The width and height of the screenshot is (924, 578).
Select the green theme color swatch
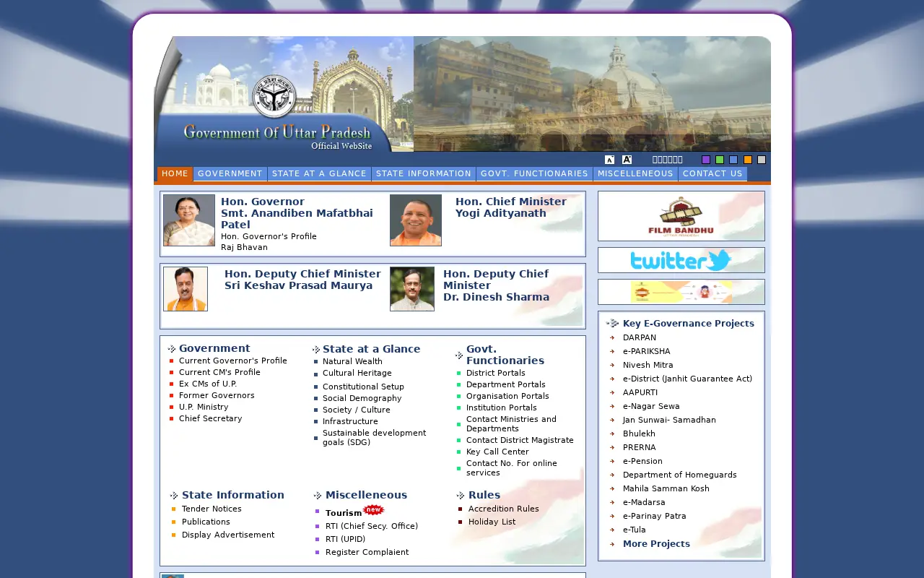coord(720,160)
